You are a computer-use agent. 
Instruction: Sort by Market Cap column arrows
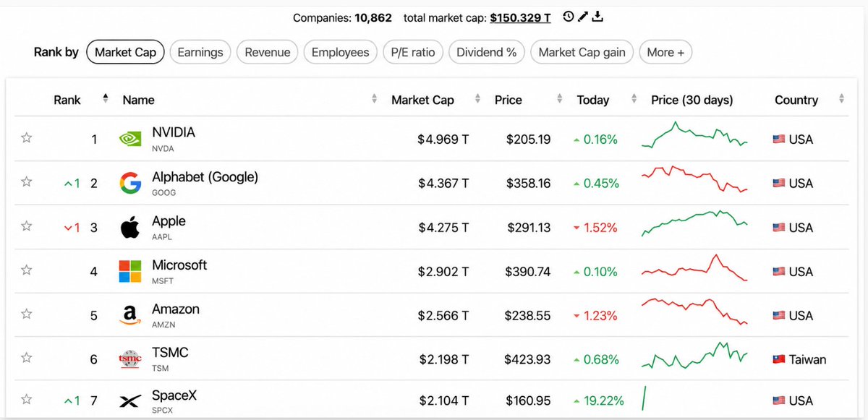pyautogui.click(x=478, y=99)
